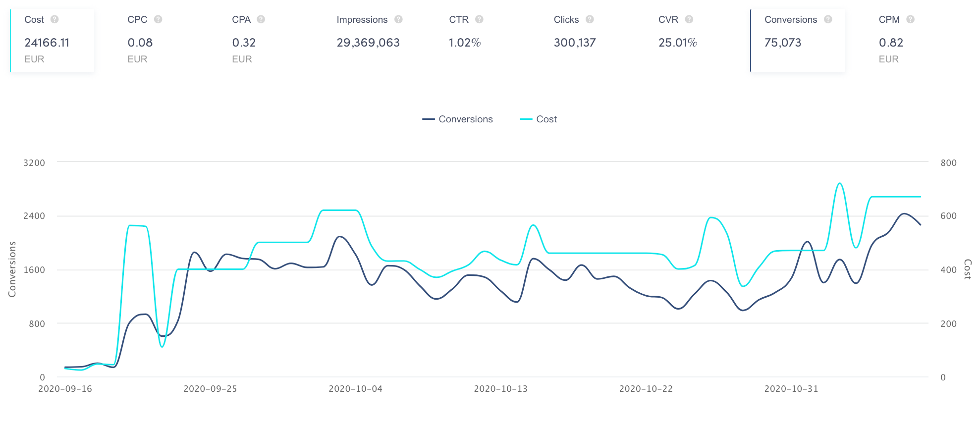Click the question mark next to Clicks
980x423 pixels.
590,19
